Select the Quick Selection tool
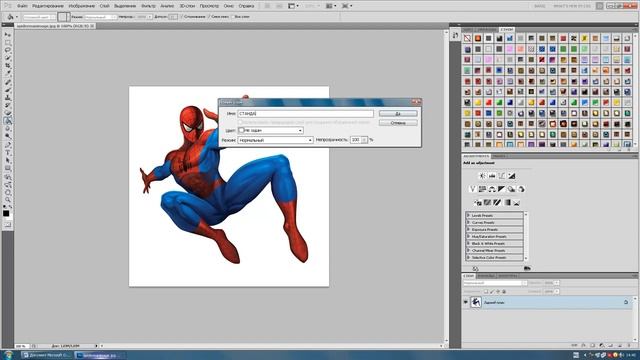640x360 pixels. (8, 58)
